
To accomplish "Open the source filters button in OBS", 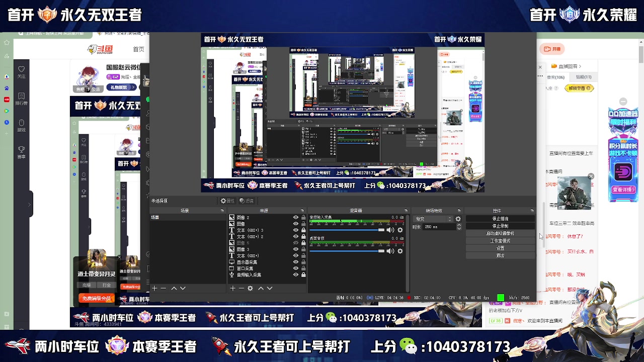I will 247,201.
